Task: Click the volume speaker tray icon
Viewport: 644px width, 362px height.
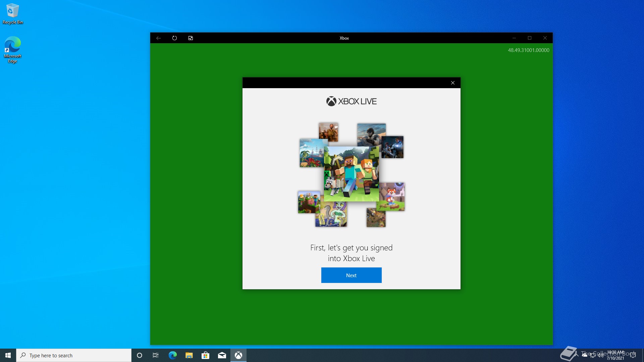Action: point(600,355)
